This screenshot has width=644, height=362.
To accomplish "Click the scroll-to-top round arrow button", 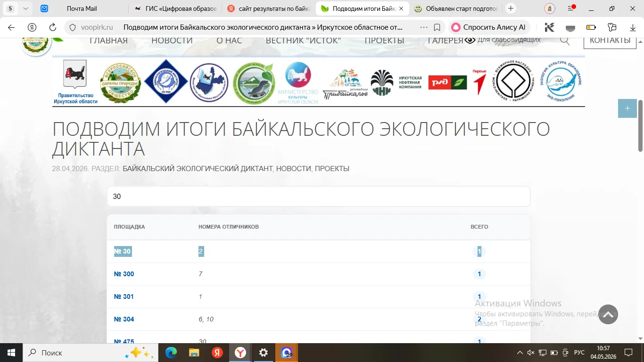I will [x=608, y=314].
